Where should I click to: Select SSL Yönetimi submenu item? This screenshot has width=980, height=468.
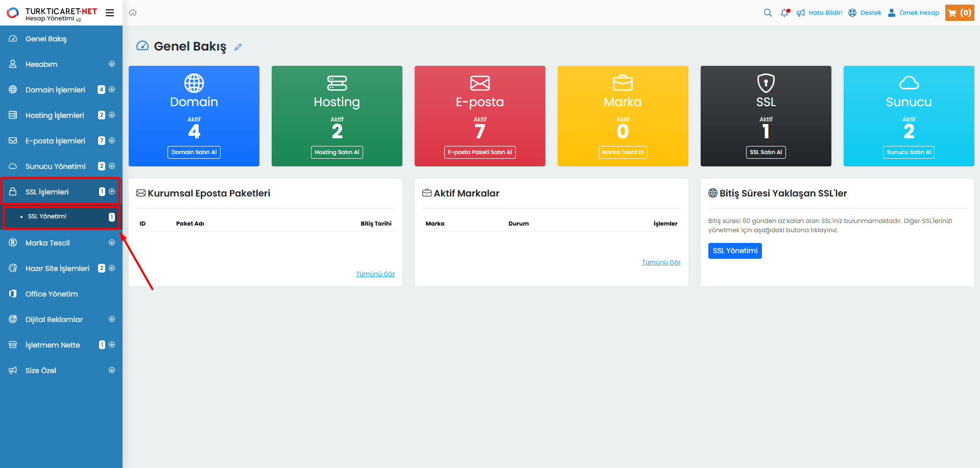(61, 217)
